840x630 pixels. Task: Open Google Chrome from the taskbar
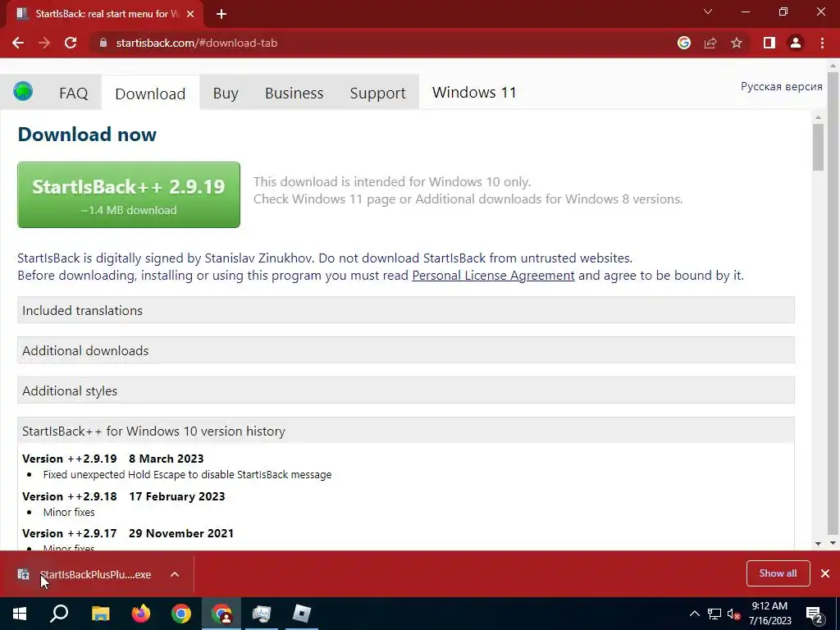[x=181, y=614]
